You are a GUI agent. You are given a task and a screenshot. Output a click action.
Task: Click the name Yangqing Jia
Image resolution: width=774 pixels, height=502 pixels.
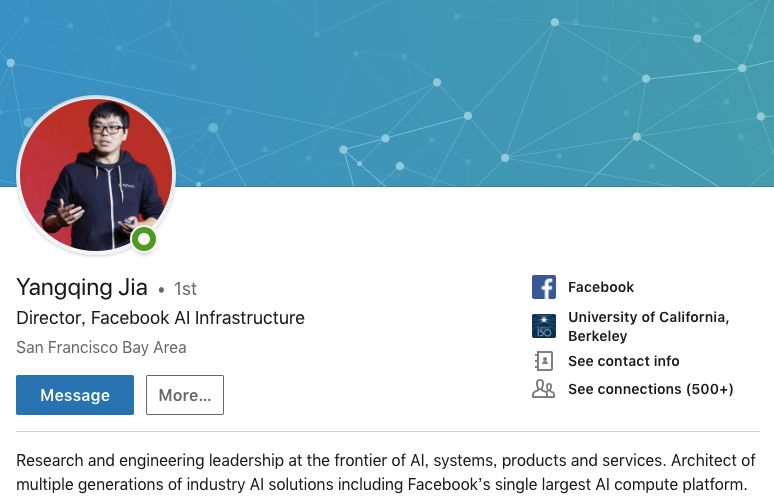tap(82, 288)
